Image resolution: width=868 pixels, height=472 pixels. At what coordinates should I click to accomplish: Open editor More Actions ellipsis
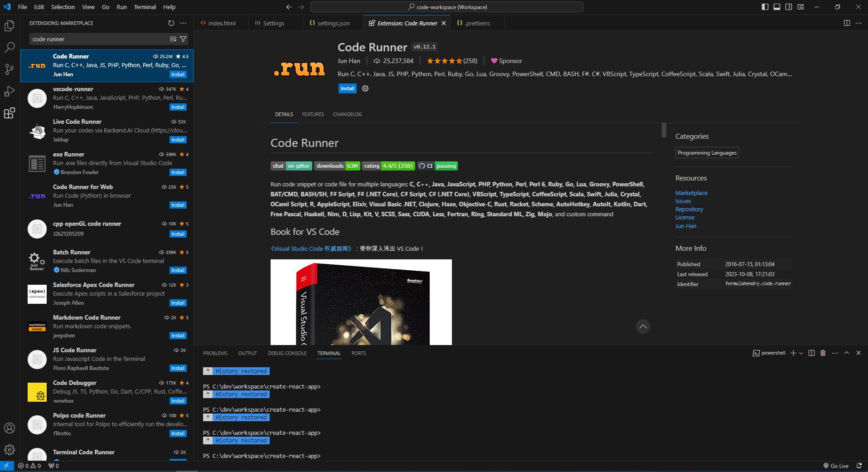pyautogui.click(x=858, y=23)
